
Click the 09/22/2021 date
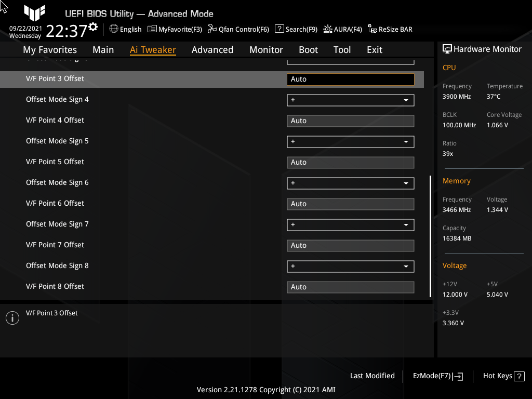pos(25,29)
